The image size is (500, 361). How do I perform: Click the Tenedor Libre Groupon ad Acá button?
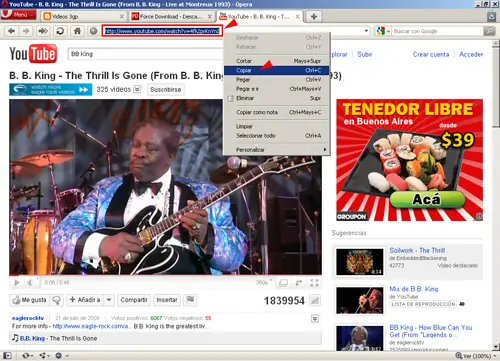coord(427,199)
